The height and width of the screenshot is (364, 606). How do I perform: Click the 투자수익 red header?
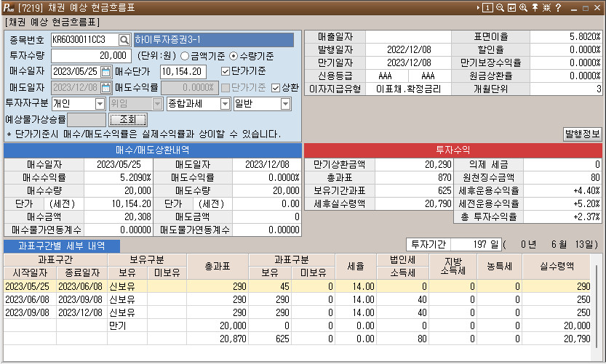coord(453,150)
